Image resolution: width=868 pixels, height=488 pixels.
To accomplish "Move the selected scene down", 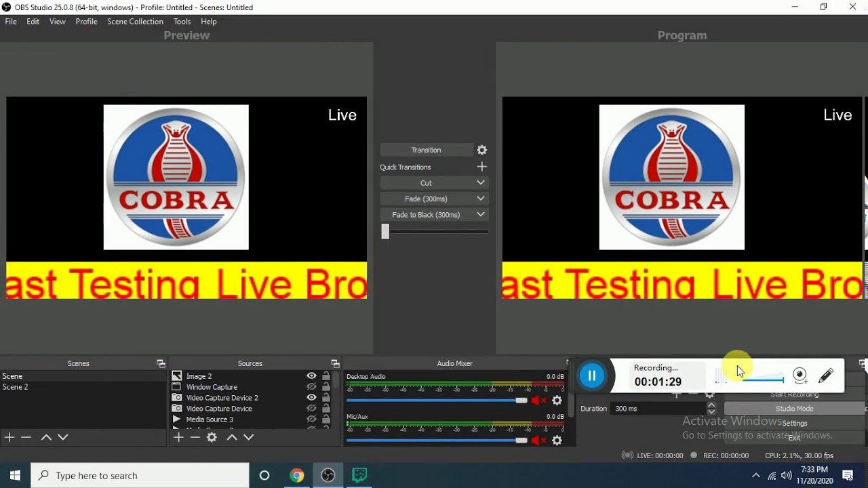I will pos(63,437).
